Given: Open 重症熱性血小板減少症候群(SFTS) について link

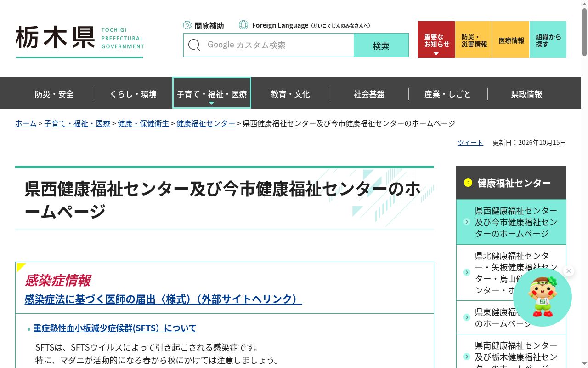Looking at the screenshot, I should tap(115, 328).
